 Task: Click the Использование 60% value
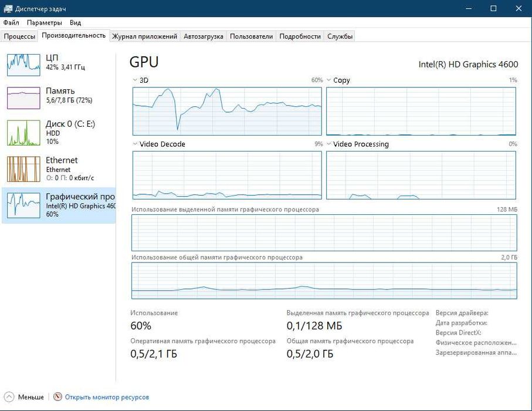pyautogui.click(x=141, y=326)
